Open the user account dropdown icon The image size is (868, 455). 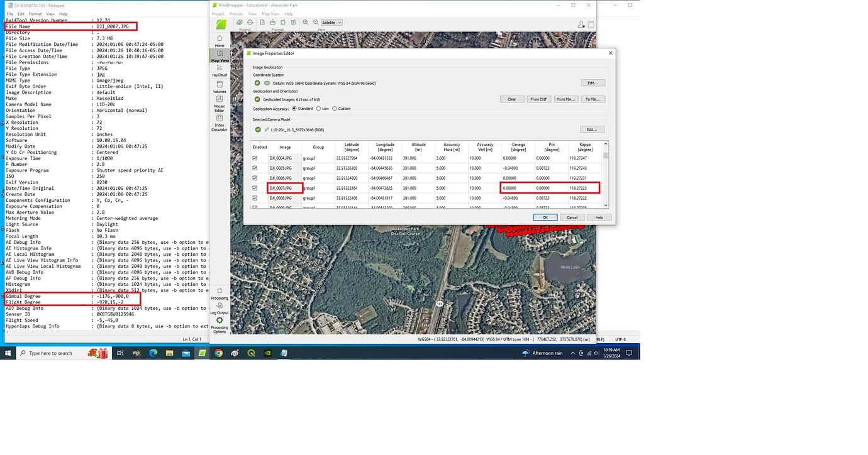tap(581, 25)
